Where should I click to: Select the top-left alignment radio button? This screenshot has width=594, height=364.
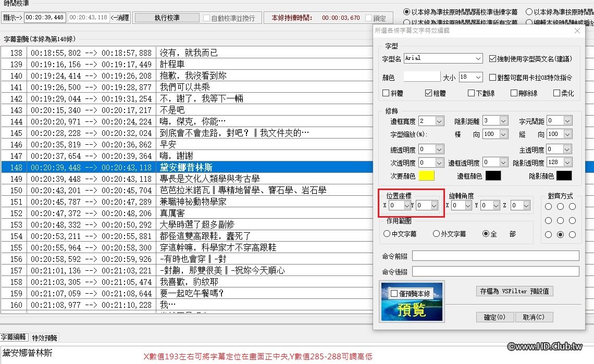pyautogui.click(x=548, y=206)
